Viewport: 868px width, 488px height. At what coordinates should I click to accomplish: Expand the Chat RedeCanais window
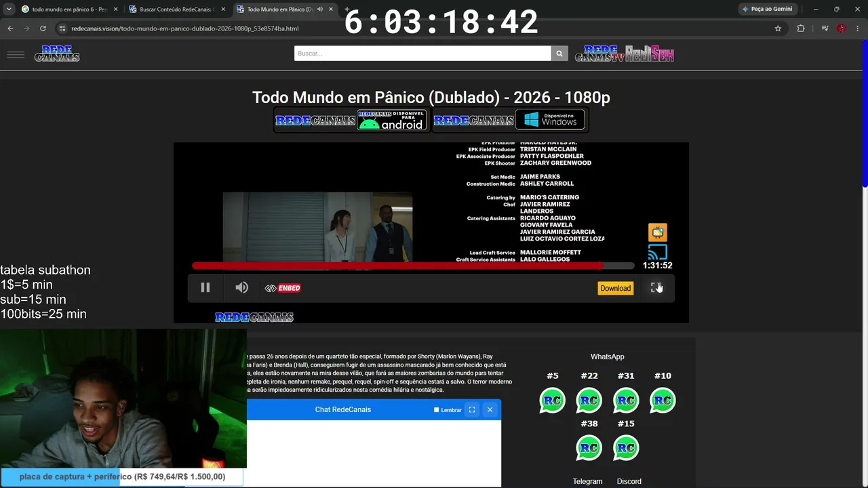pyautogui.click(x=472, y=409)
